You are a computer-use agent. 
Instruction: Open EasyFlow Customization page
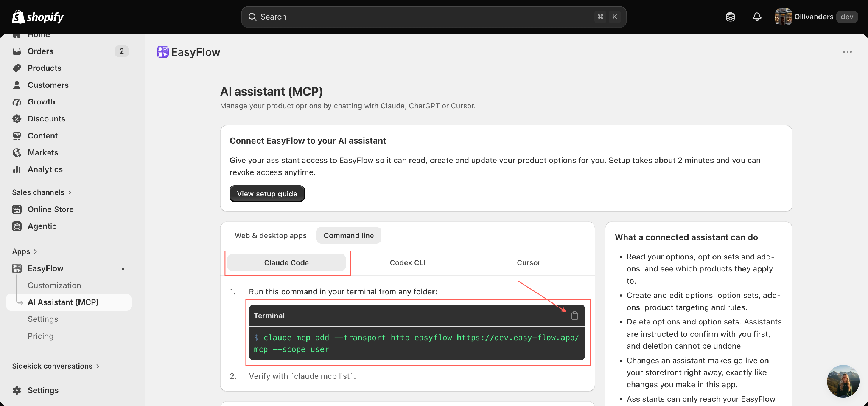(x=54, y=285)
